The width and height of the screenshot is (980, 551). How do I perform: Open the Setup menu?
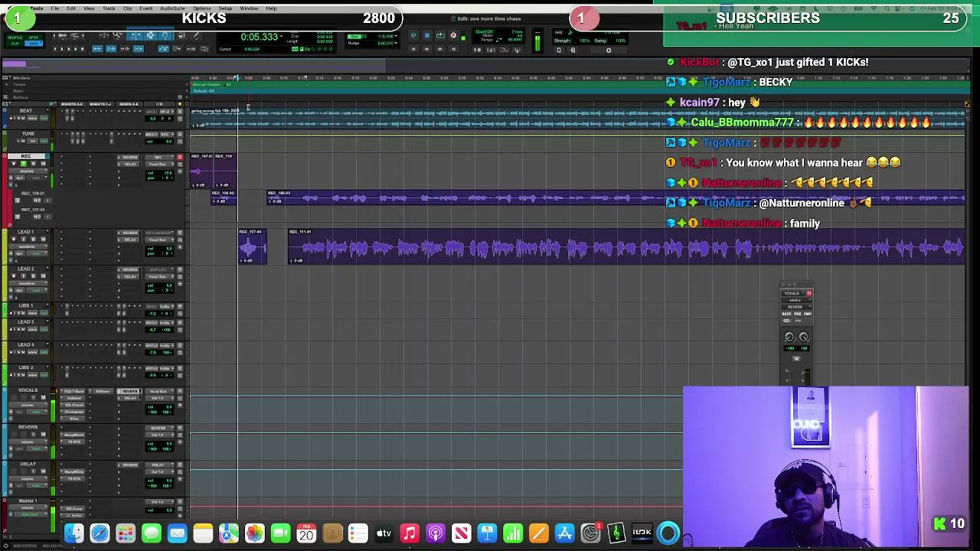tap(225, 8)
